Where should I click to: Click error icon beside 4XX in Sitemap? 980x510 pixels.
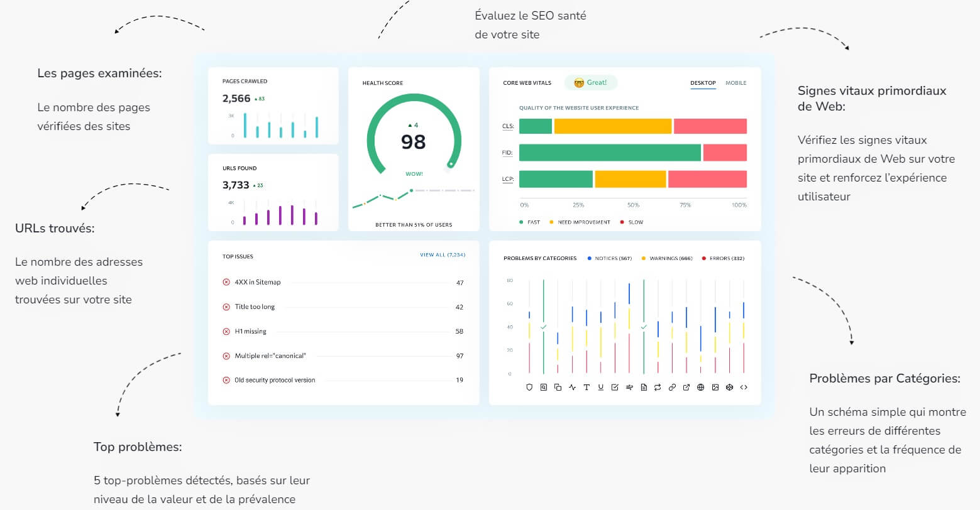[x=226, y=283]
